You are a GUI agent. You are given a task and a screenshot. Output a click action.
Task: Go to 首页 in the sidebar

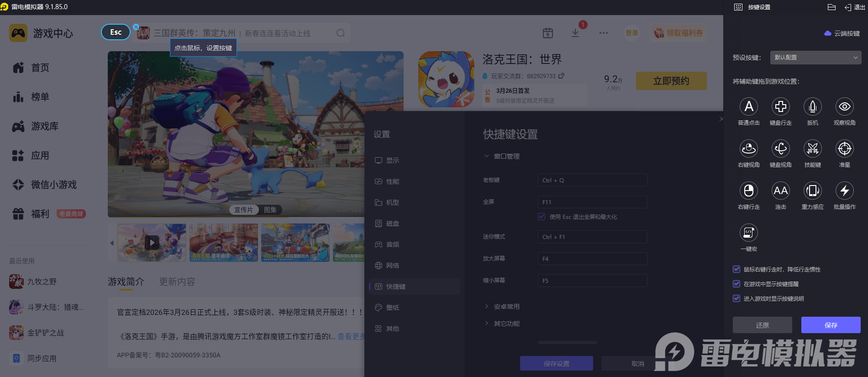(31, 68)
